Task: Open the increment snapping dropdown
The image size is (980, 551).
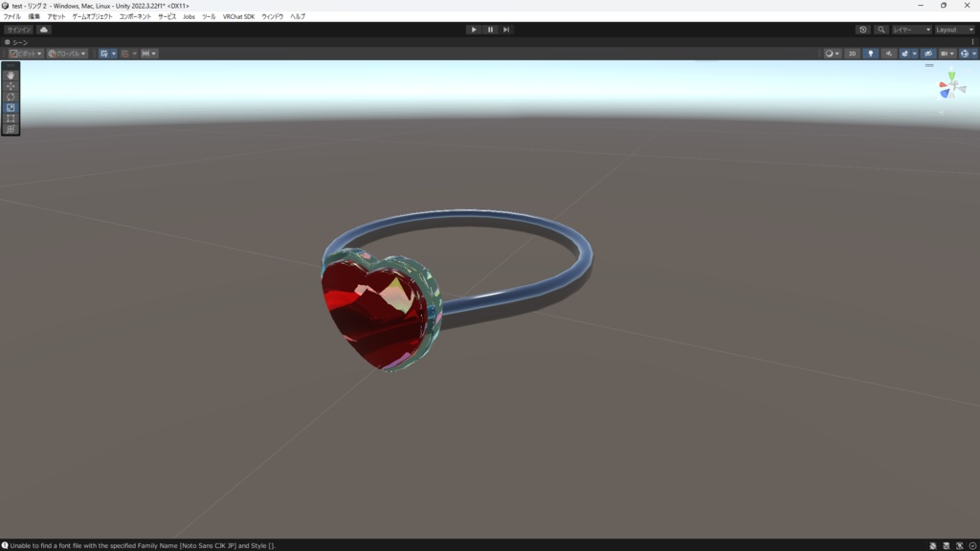Action: tap(148, 54)
